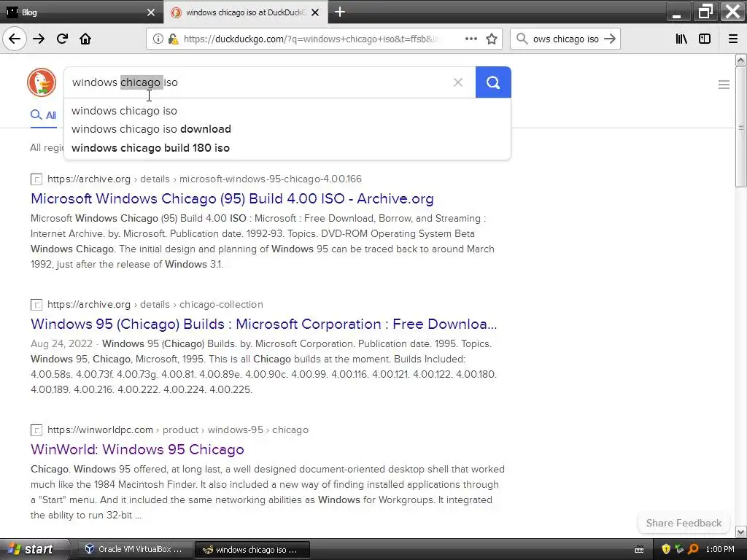Click blue DuckDuckGo search button

pos(493,82)
